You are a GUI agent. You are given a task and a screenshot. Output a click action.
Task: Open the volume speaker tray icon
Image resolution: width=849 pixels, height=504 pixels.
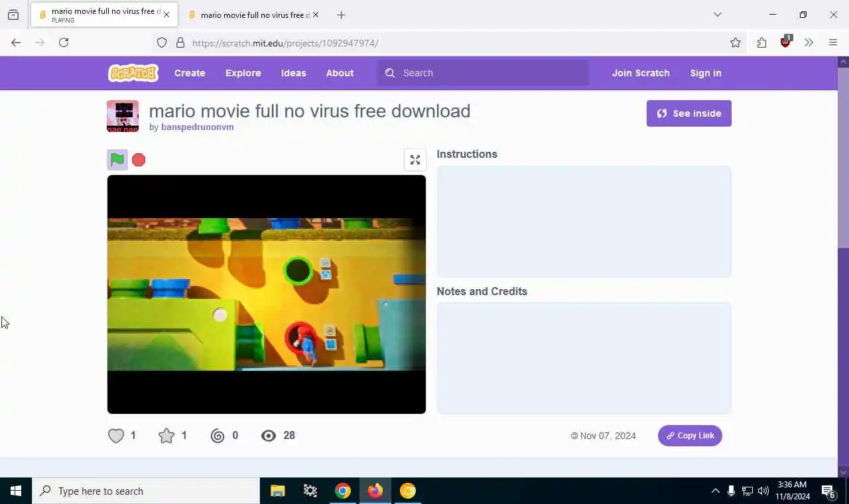(x=763, y=491)
